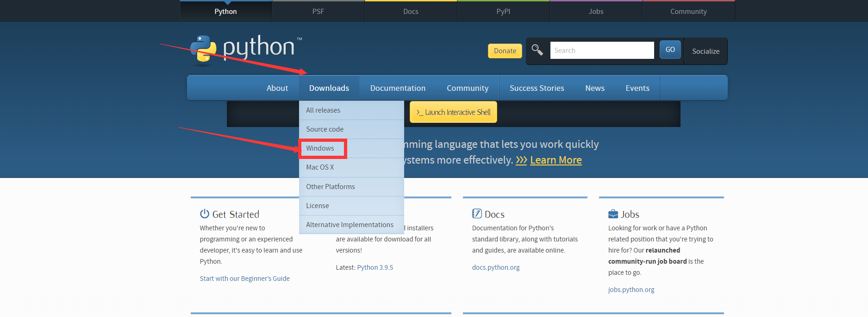Select All releases from Downloads menu

click(x=351, y=110)
